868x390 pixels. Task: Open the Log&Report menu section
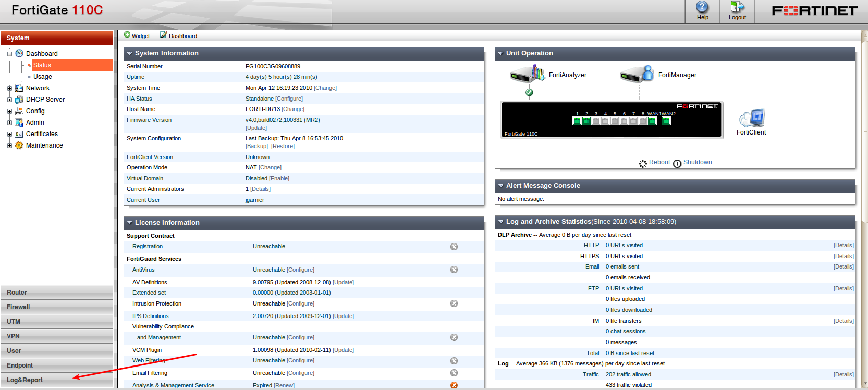[x=25, y=380]
